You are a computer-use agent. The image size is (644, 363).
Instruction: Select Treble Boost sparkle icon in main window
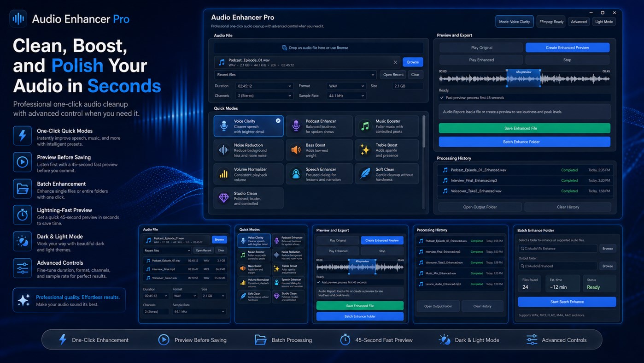pos(365,150)
